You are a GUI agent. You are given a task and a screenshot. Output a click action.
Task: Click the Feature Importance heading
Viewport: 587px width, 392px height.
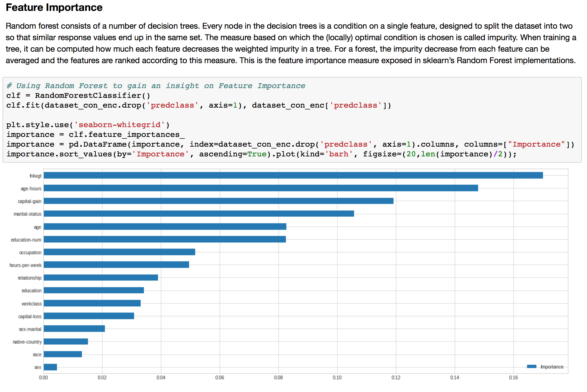click(x=54, y=7)
